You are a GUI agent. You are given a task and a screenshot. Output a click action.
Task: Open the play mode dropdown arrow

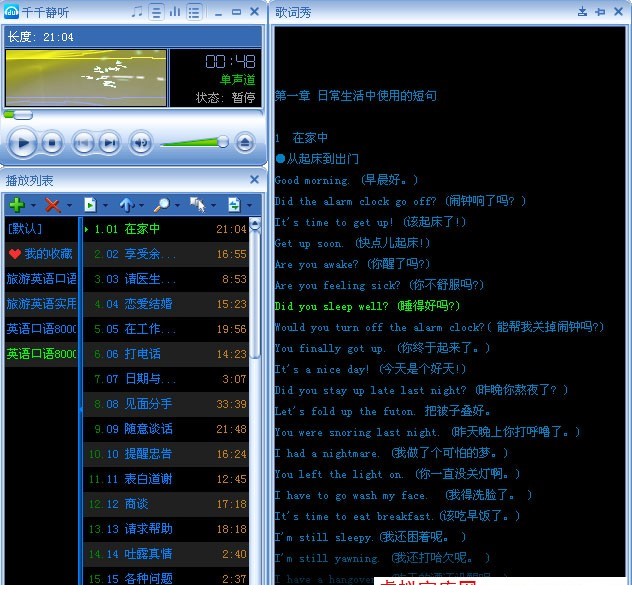(249, 206)
